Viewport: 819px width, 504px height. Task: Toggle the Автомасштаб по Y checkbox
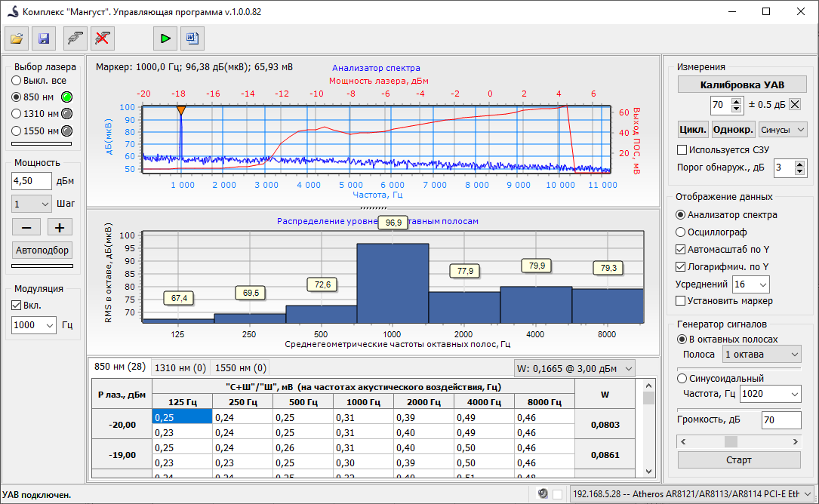tap(681, 249)
